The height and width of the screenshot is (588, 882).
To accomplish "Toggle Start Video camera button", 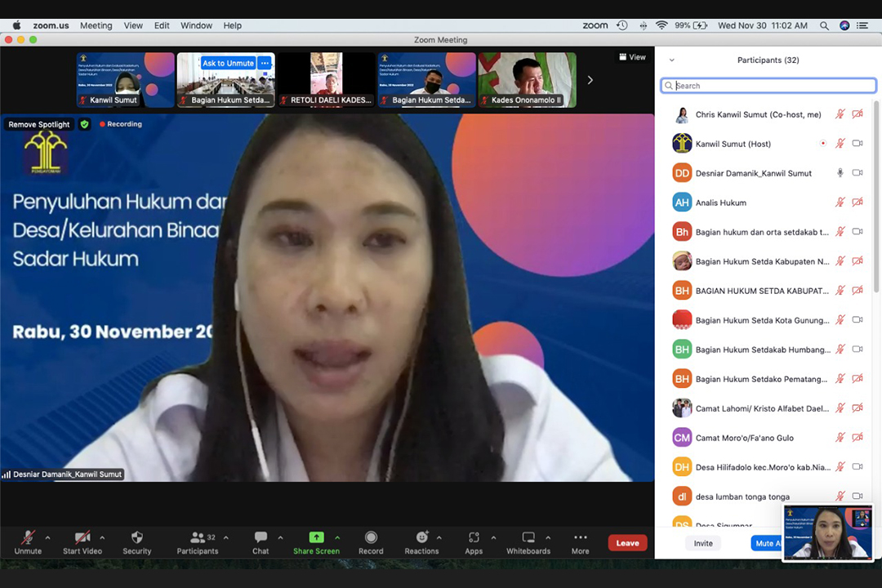I will [x=82, y=538].
